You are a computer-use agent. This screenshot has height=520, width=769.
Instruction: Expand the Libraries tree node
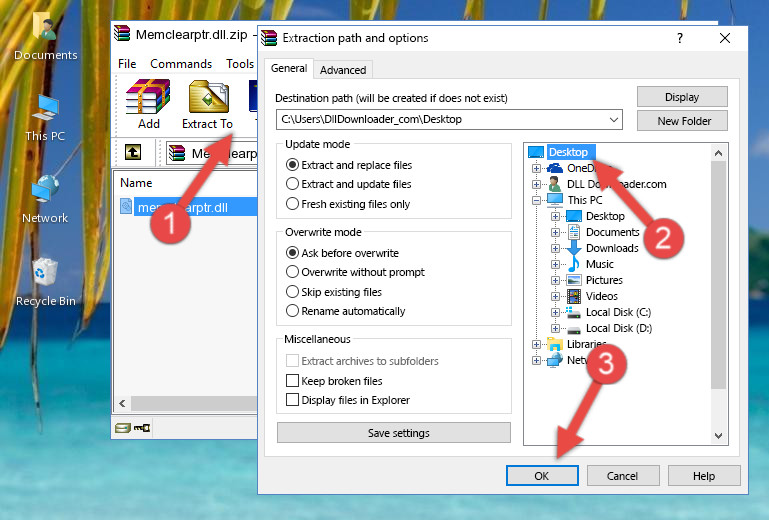click(x=536, y=344)
